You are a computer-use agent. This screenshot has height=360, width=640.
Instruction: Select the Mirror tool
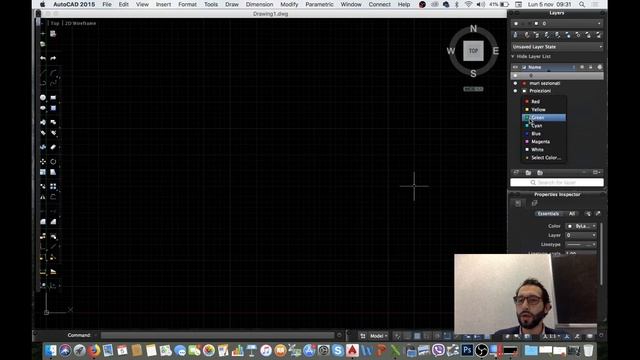tap(43, 197)
